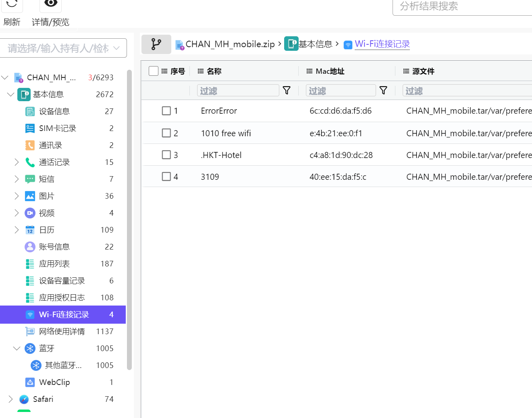Click the 日历 calendar icon

(x=30, y=230)
